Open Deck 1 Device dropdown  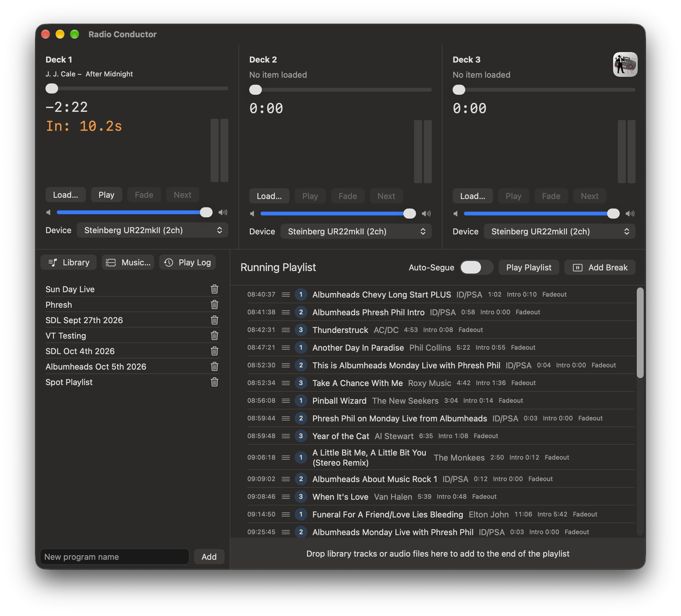click(x=152, y=230)
